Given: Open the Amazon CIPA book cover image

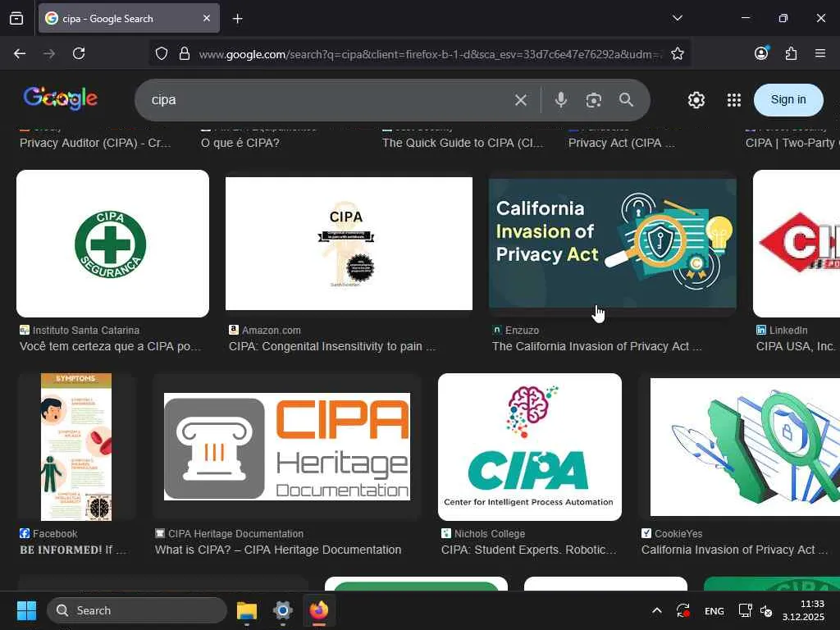Looking at the screenshot, I should click(x=349, y=244).
